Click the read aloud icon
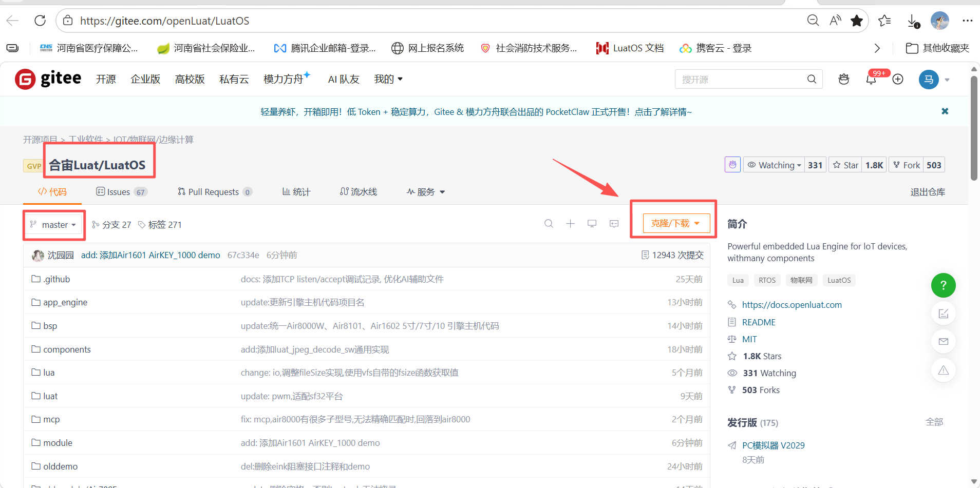Screen dimensions: 980x488 (835, 21)
